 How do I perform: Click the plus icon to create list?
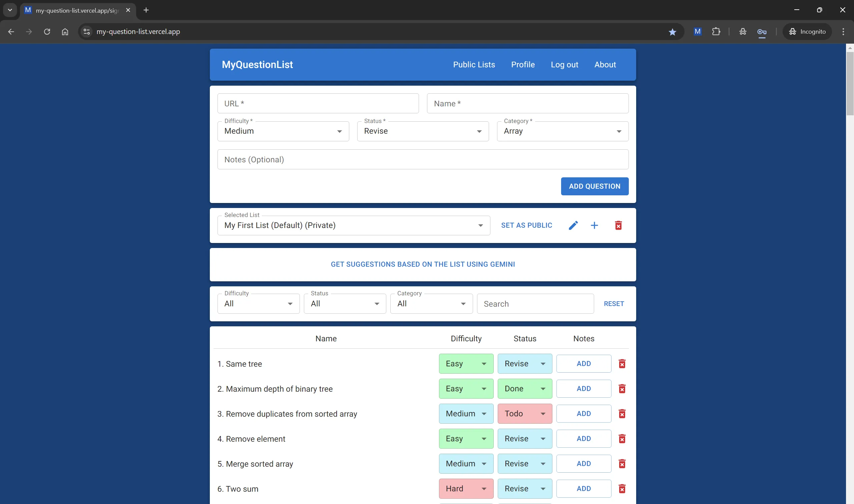click(594, 226)
